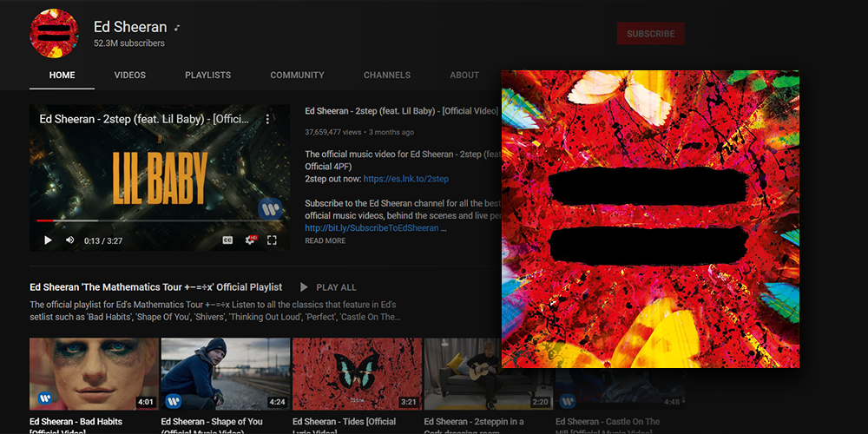Open the three-dot menu on video player

point(267,119)
